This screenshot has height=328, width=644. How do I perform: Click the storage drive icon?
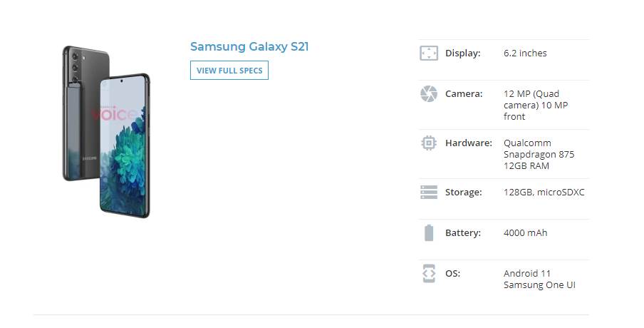[x=428, y=193]
